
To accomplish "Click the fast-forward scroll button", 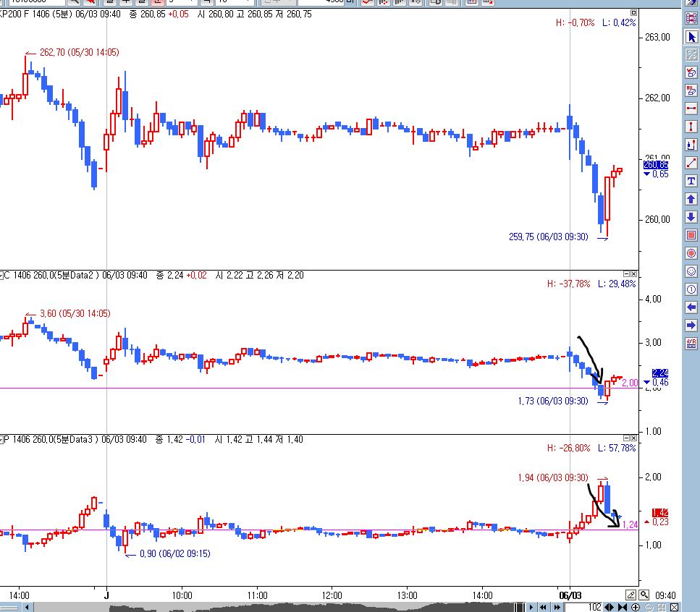I will click(x=557, y=607).
